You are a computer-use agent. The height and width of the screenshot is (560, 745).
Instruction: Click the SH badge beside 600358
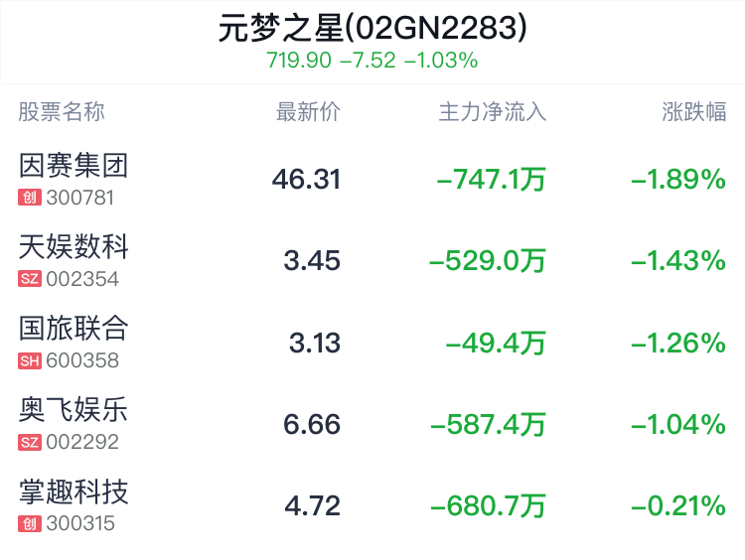pyautogui.click(x=30, y=360)
